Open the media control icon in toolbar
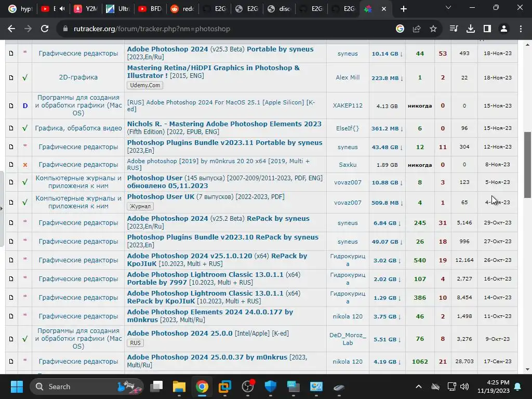532x399 pixels. (454, 29)
